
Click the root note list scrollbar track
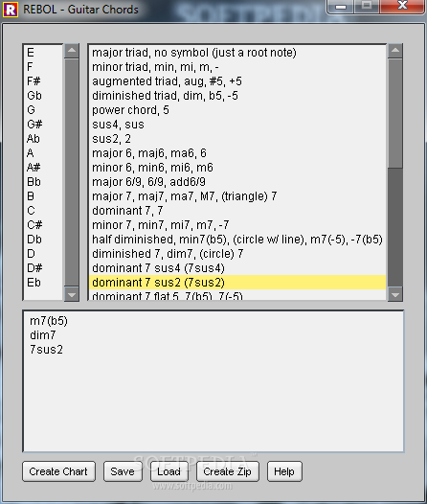pyautogui.click(x=72, y=172)
